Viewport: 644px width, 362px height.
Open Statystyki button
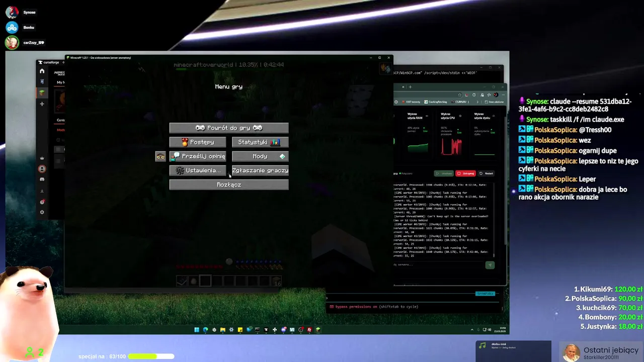coord(260,142)
